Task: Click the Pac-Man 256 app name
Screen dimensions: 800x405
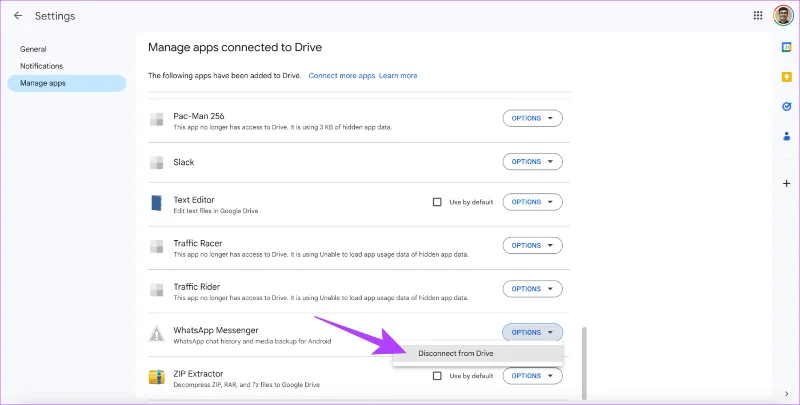Action: click(x=198, y=116)
